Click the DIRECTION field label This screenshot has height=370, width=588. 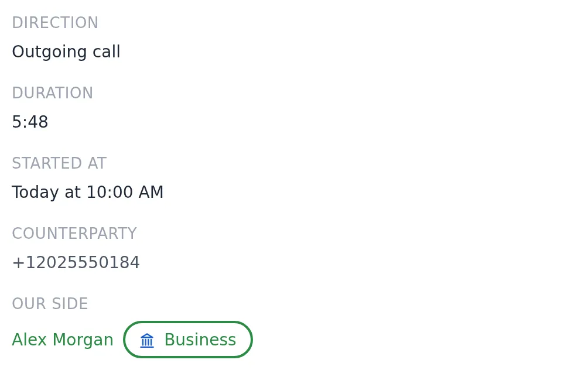tap(55, 23)
